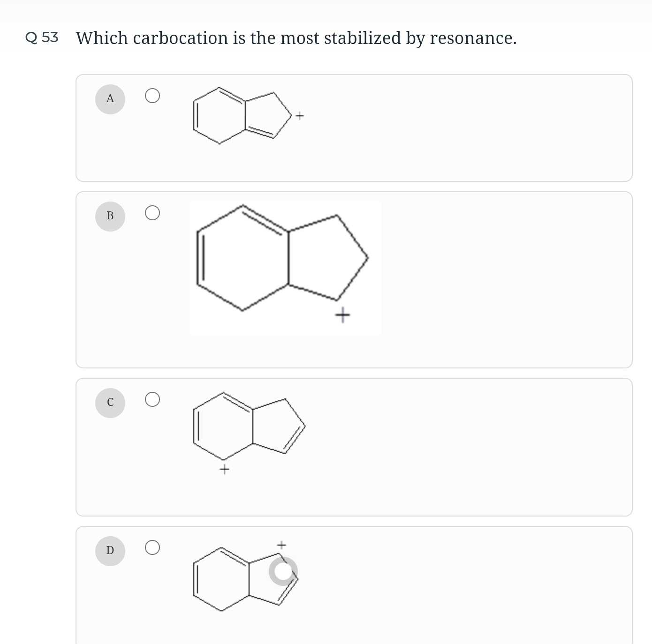Click the gray letter C badge
652x644 pixels.
pyautogui.click(x=110, y=403)
